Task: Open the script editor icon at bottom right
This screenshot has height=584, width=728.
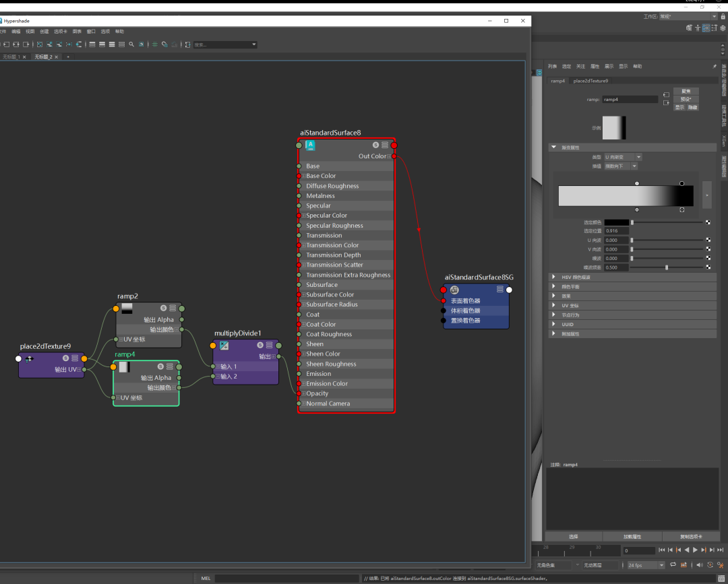Action: tap(721, 579)
